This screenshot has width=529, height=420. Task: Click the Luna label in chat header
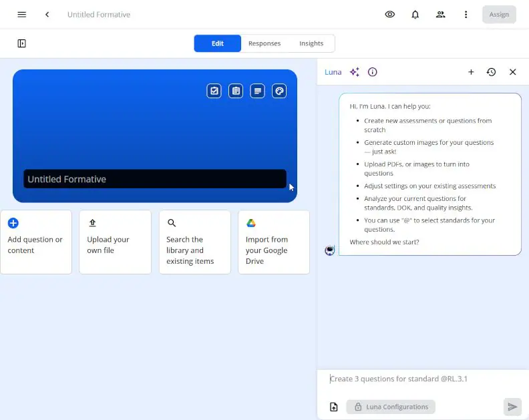tap(333, 72)
